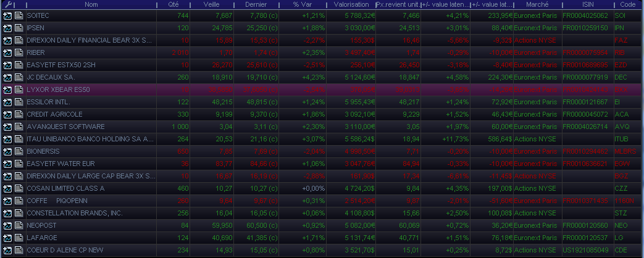Open document icon for DIREXION DAILY LARGE CAP BEAR
644x258 pixels.
pos(19,177)
